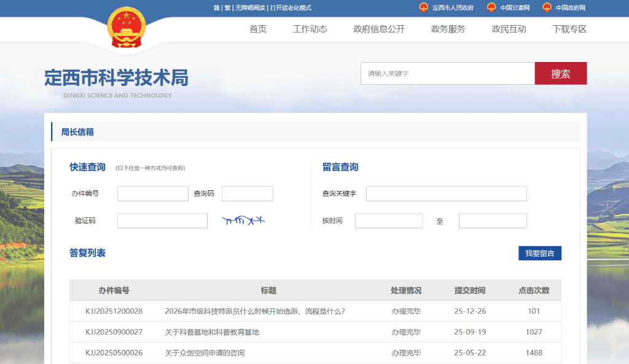Viewport: 629px width, 364px height.
Task: Open the 首页 home menu
Action: click(258, 29)
